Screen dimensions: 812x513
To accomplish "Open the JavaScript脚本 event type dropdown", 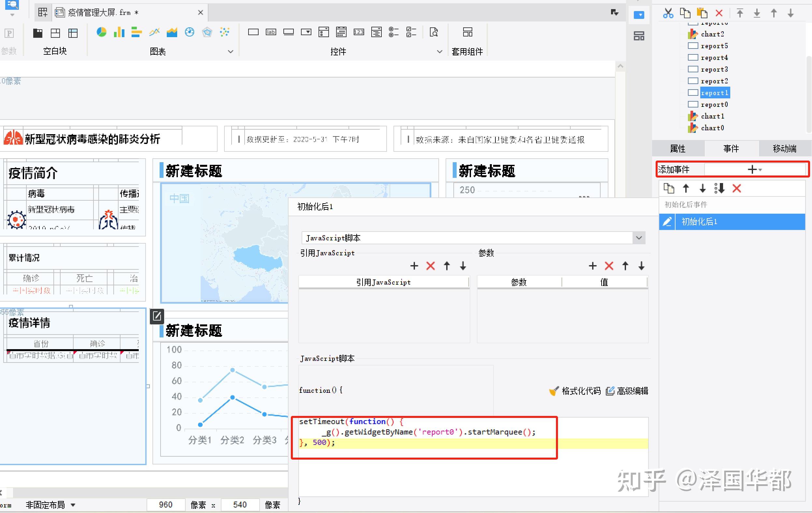I will click(638, 238).
